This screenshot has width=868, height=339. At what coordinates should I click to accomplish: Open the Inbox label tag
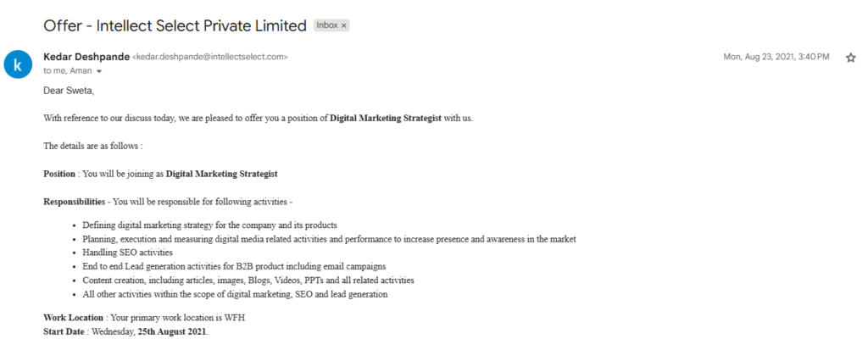[x=327, y=25]
